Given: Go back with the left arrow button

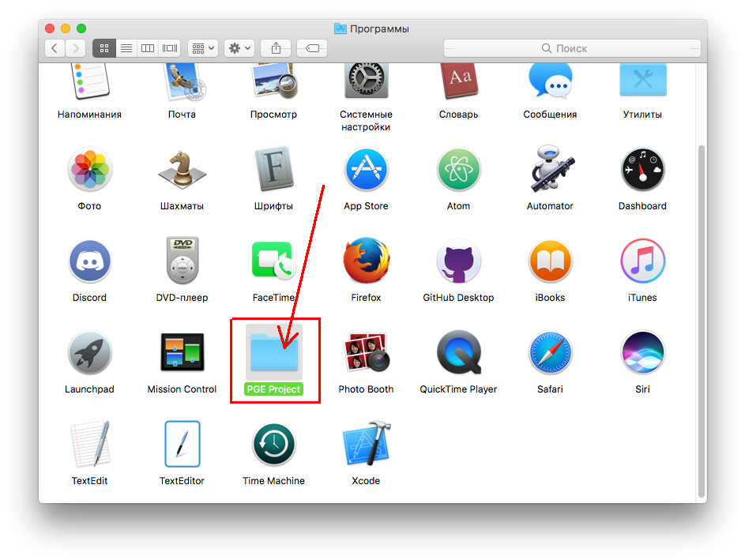Looking at the screenshot, I should tap(55, 48).
